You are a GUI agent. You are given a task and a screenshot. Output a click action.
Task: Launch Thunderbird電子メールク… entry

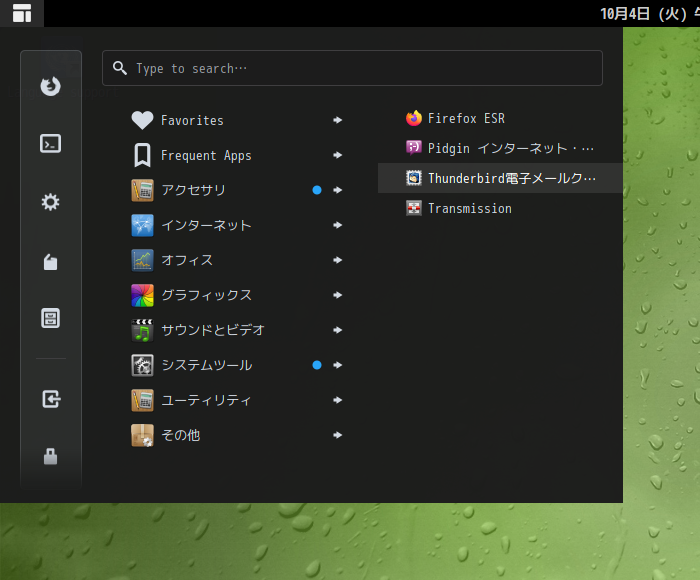pyautogui.click(x=500, y=178)
